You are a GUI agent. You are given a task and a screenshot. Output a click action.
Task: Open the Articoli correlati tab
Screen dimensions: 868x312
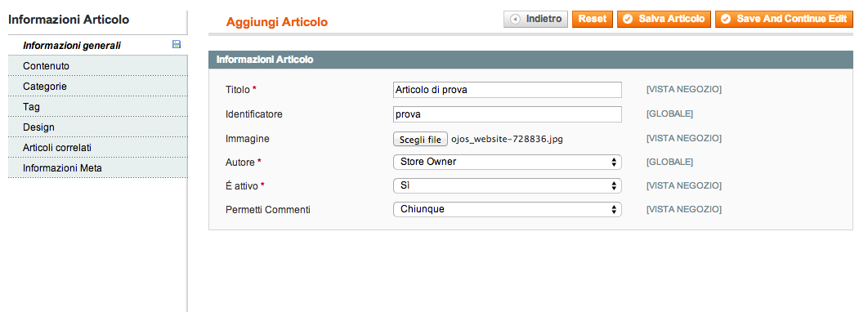[x=98, y=148]
